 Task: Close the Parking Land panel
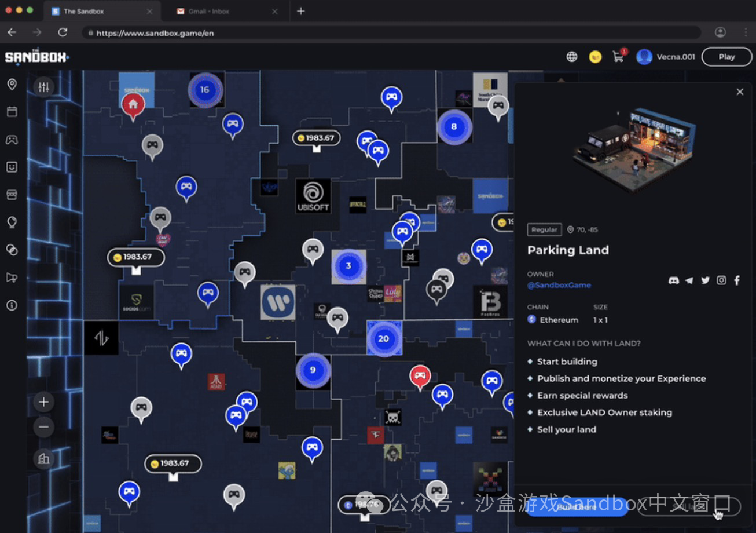740,92
